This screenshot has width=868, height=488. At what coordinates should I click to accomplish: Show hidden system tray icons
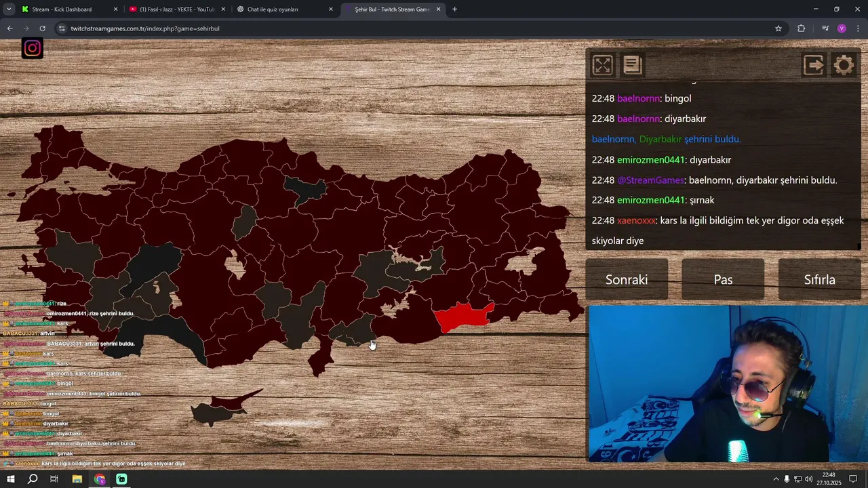[x=776, y=479]
